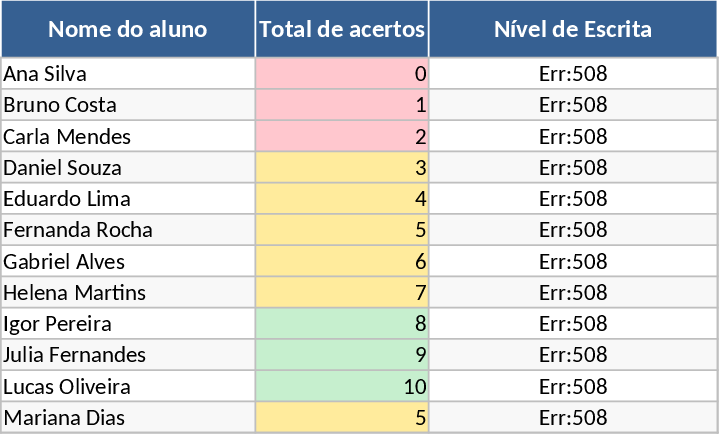The image size is (719, 434).
Task: Click the Err:508 cell for Fernanda Rocha
Action: (x=573, y=230)
